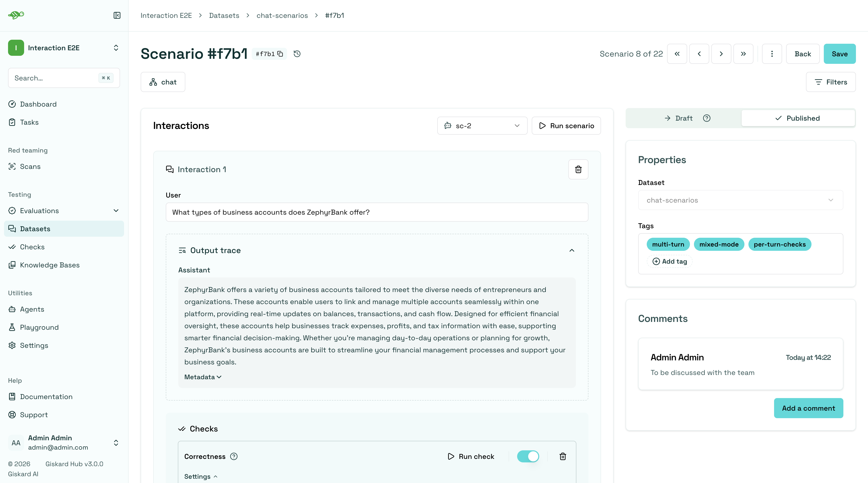The width and height of the screenshot is (868, 483).
Task: Set scenario status to Published
Action: 798,118
